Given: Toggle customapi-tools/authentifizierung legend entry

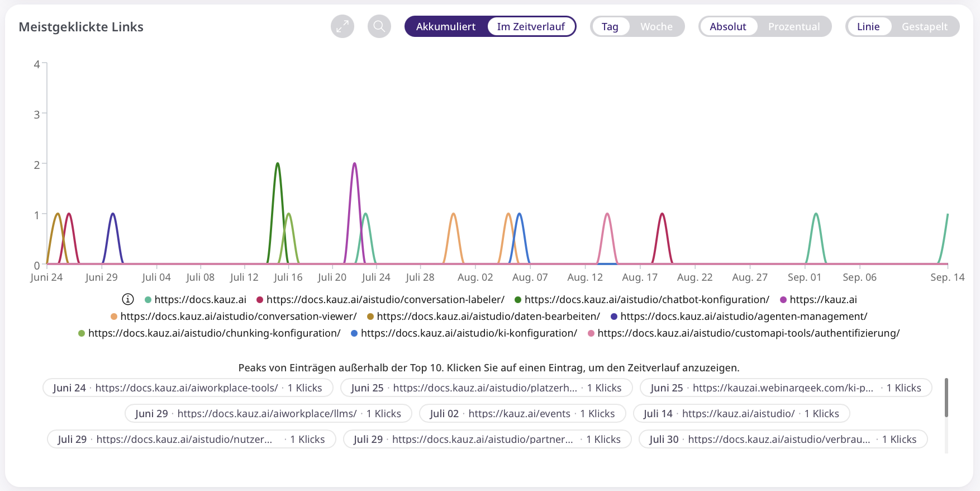Looking at the screenshot, I should click(744, 333).
